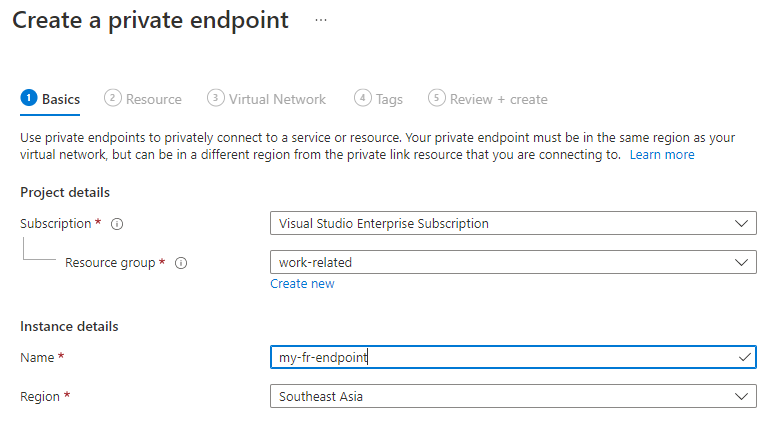Open the Resource group dropdown
783x445 pixels.
pyautogui.click(x=513, y=263)
